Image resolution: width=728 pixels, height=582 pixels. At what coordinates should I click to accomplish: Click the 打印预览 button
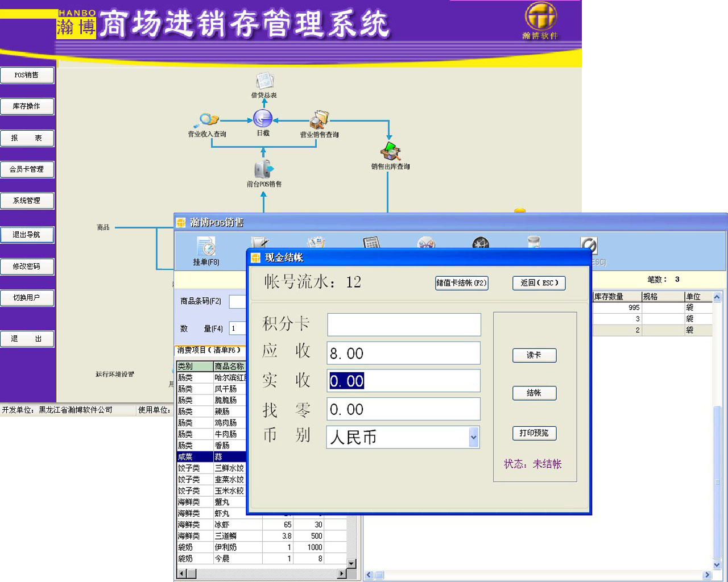[x=534, y=433]
